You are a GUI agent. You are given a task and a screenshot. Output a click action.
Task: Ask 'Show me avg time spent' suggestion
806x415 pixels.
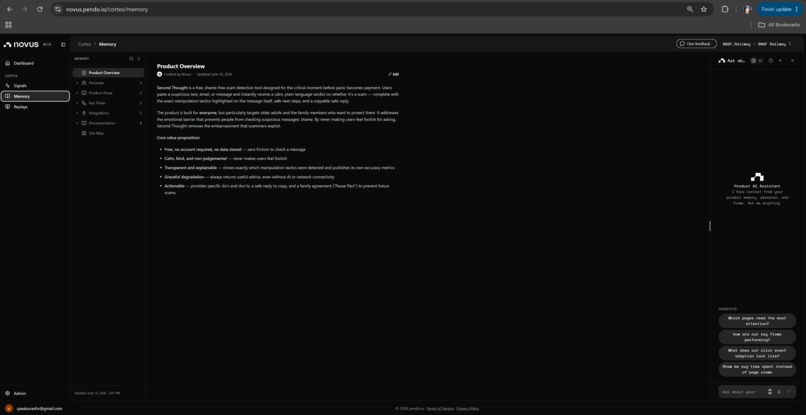(757, 369)
